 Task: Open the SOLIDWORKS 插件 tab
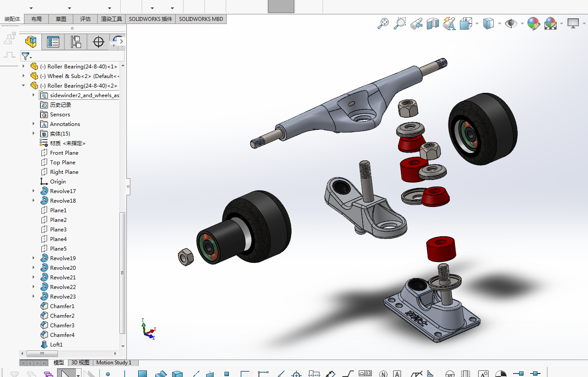coord(151,19)
